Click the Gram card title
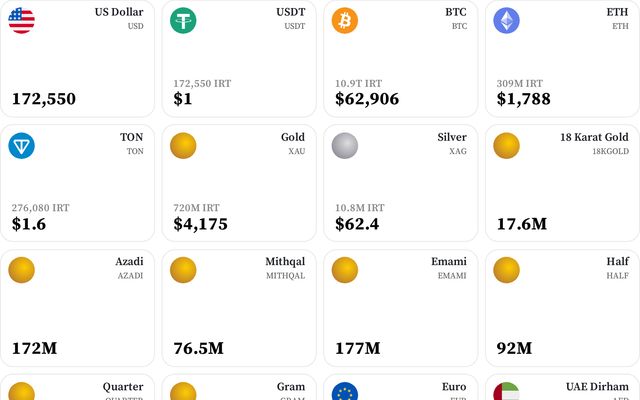Image resolution: width=640 pixels, height=400 pixels. [291, 387]
